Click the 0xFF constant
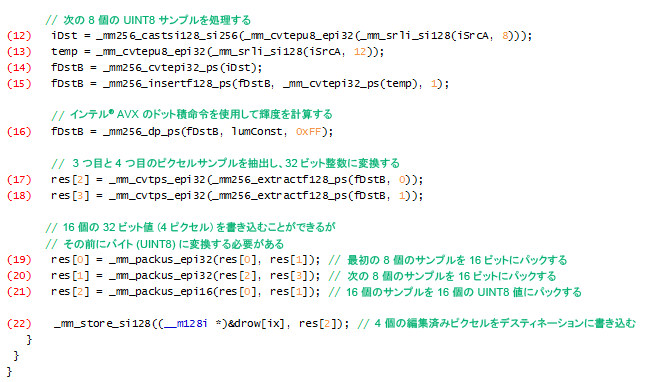 pos(308,132)
